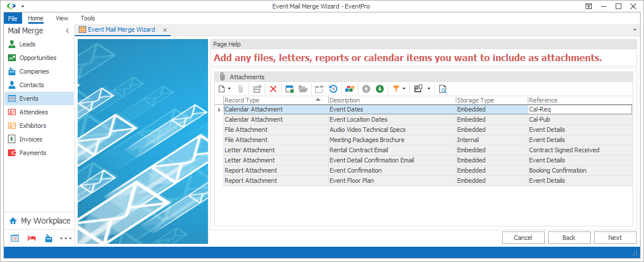Sort by Storage Type column header
The width and height of the screenshot is (644, 262).
(492, 100)
